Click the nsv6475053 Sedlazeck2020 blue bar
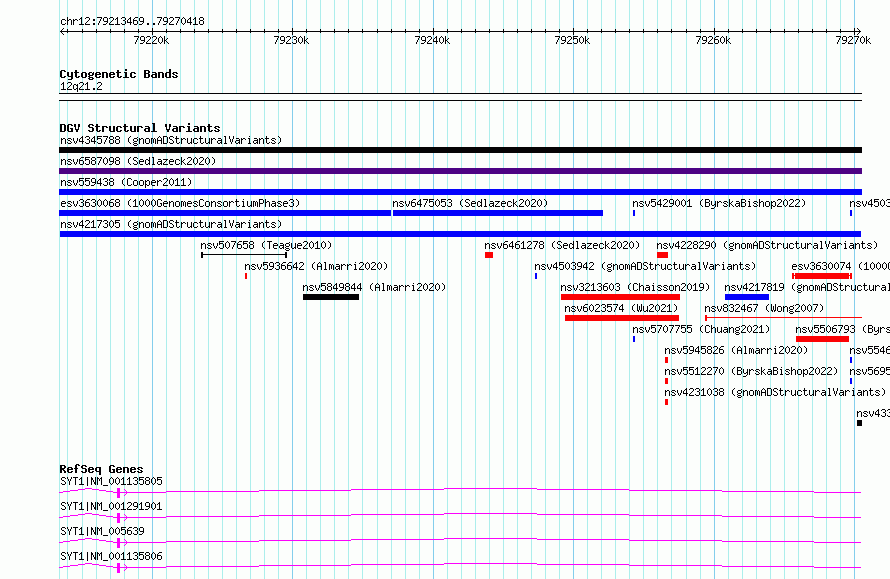 (x=498, y=213)
